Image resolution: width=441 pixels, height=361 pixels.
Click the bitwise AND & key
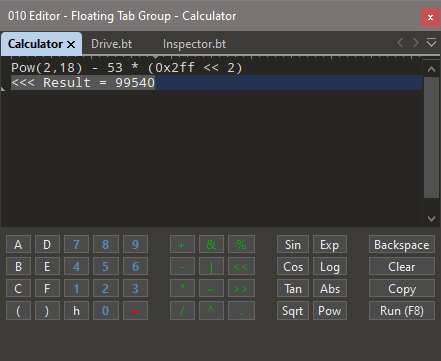pyautogui.click(x=211, y=244)
